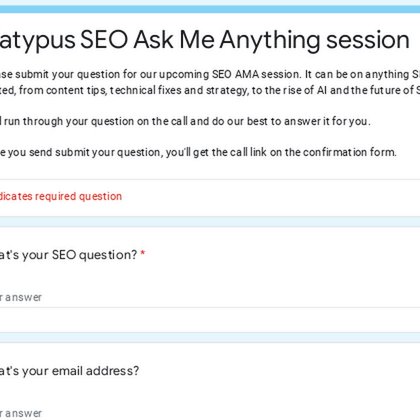The image size is (420, 420).
Task: Click the red "required question" note
Action: [x=61, y=196]
